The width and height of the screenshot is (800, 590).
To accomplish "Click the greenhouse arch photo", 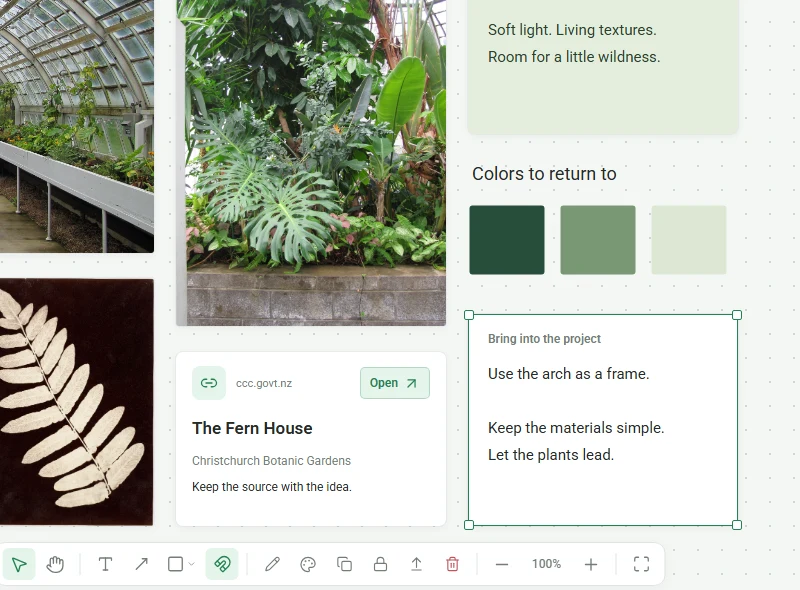I will 77,126.
